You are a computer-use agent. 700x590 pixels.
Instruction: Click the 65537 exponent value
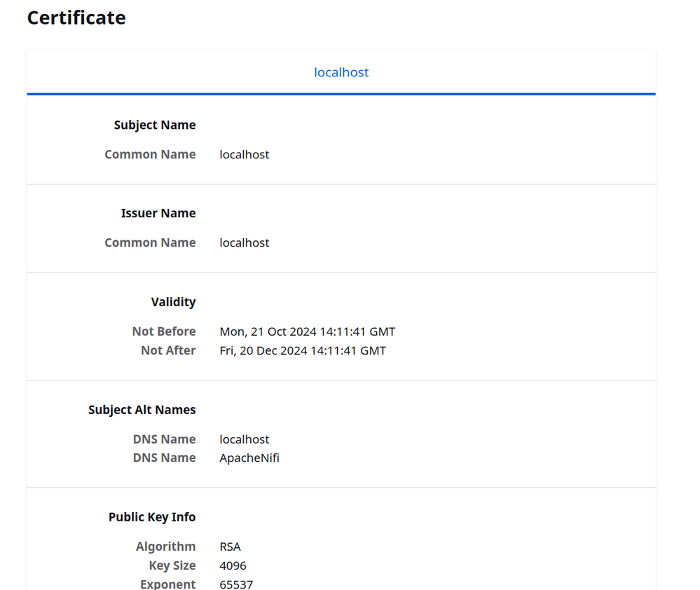coord(236,584)
